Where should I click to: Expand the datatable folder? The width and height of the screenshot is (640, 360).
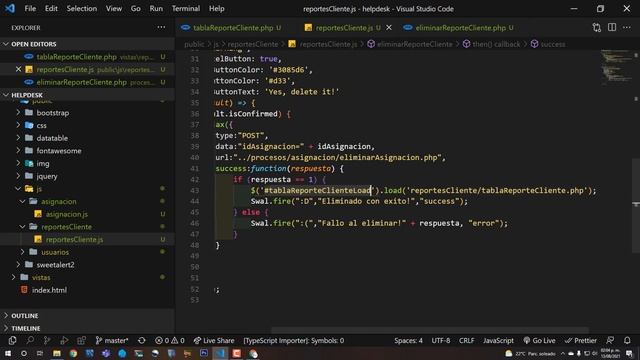(87, 138)
